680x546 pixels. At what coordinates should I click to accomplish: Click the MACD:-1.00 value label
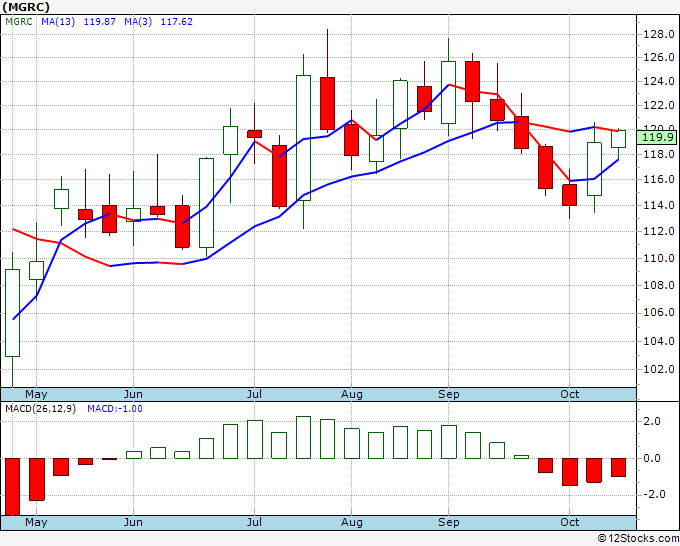pos(115,409)
